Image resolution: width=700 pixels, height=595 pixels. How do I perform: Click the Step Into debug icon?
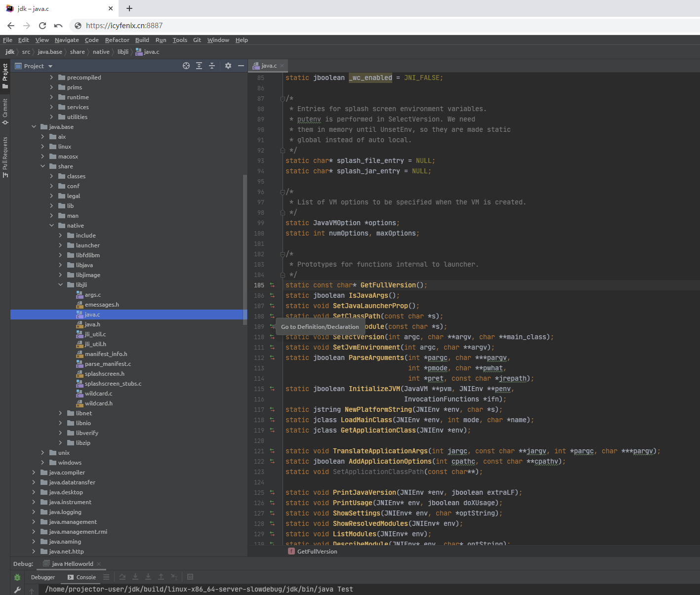(x=135, y=577)
